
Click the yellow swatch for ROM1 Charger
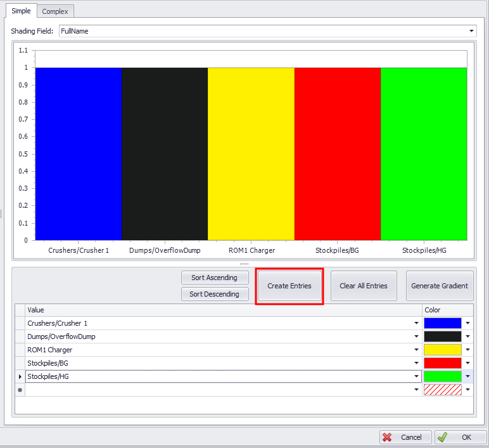pyautogui.click(x=442, y=350)
